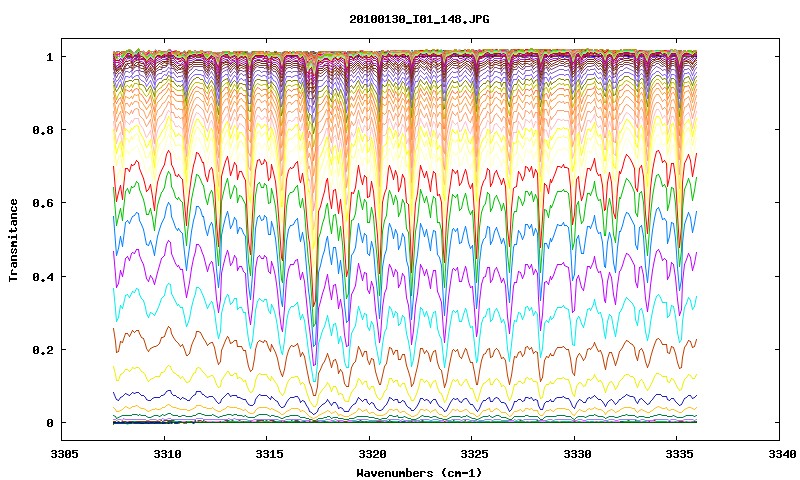Click the x-axis tick label 3330

tap(576, 454)
